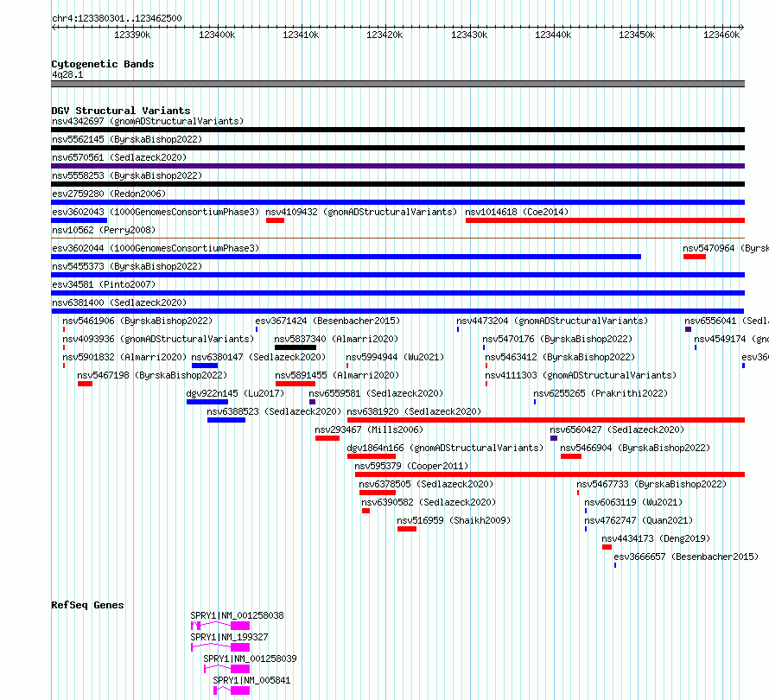Select the nsv1014618 Coe2014 label
The width and height of the screenshot is (769, 700).
point(517,212)
